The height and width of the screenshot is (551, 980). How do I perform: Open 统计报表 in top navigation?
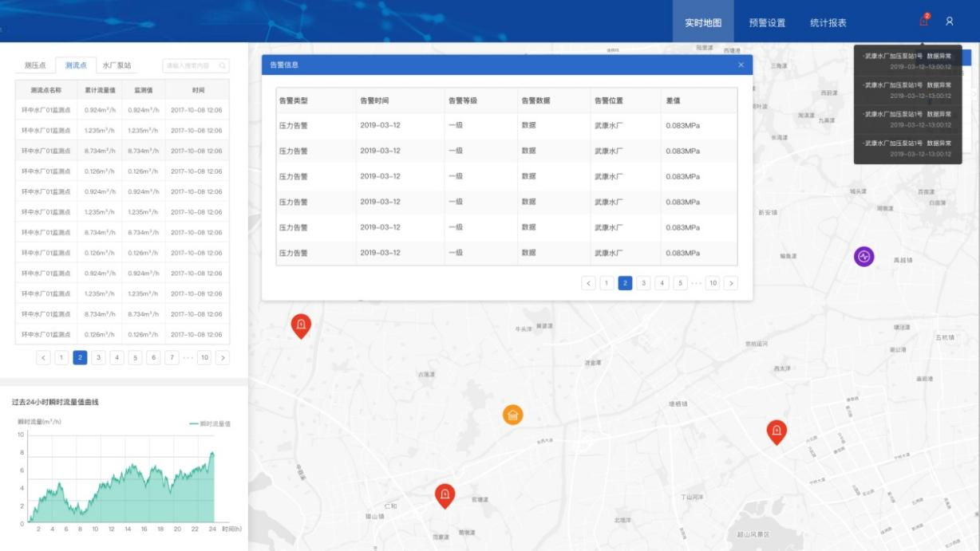coord(828,22)
